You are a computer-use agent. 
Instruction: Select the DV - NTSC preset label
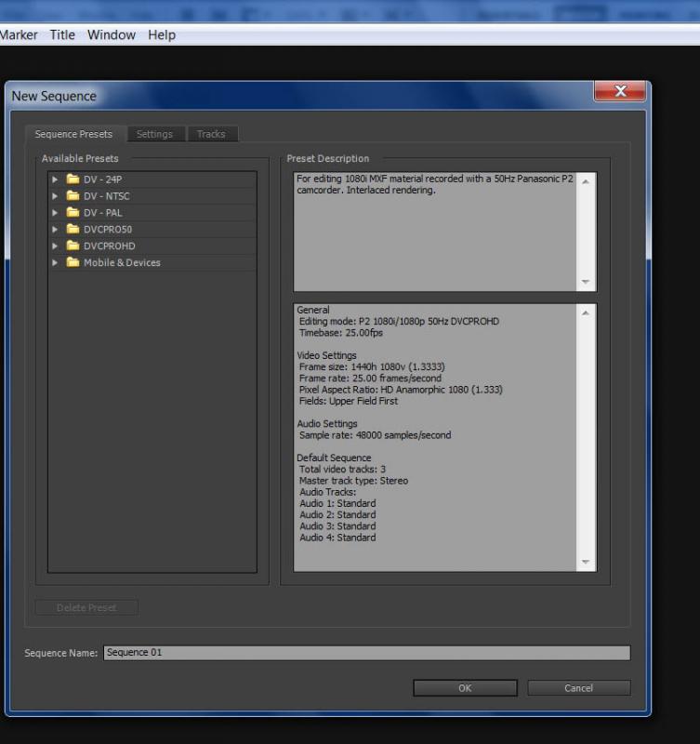point(107,196)
